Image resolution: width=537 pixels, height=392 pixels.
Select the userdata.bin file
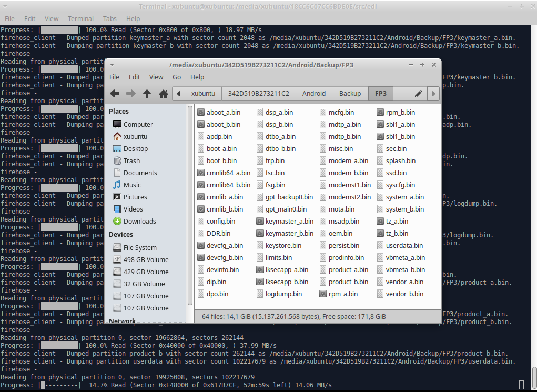(404, 245)
